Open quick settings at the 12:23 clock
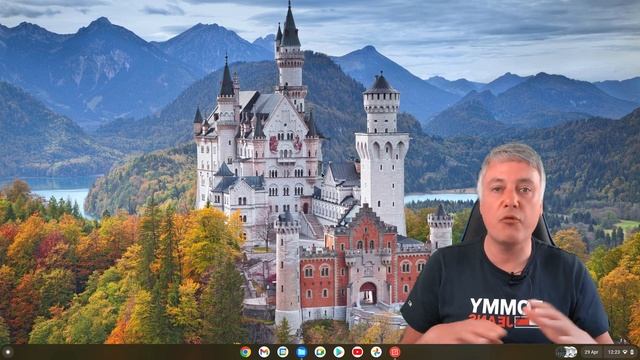 [x=620, y=352]
